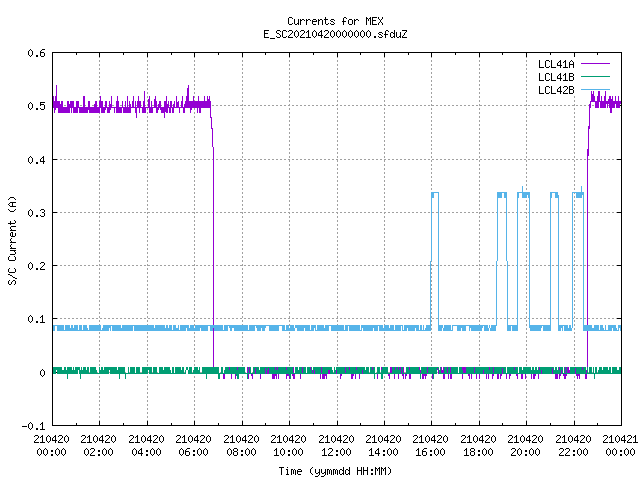Click the 14:00 x-axis time label

click(x=383, y=452)
